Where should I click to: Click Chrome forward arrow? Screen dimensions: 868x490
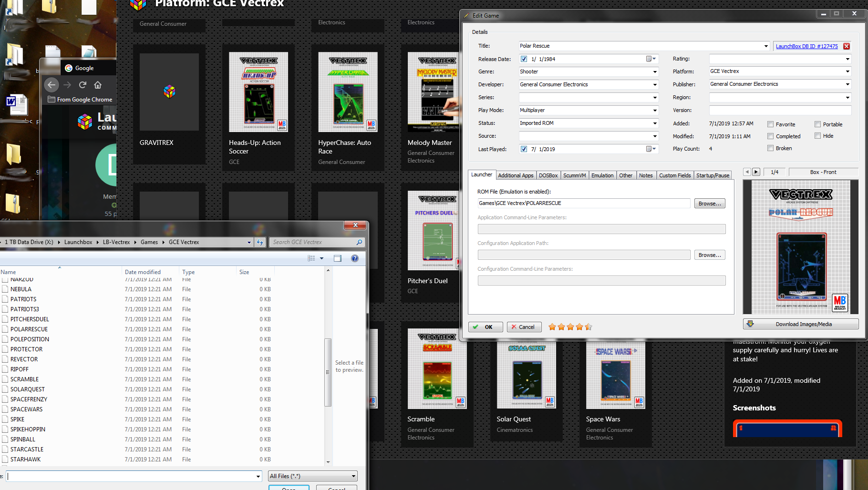[67, 85]
